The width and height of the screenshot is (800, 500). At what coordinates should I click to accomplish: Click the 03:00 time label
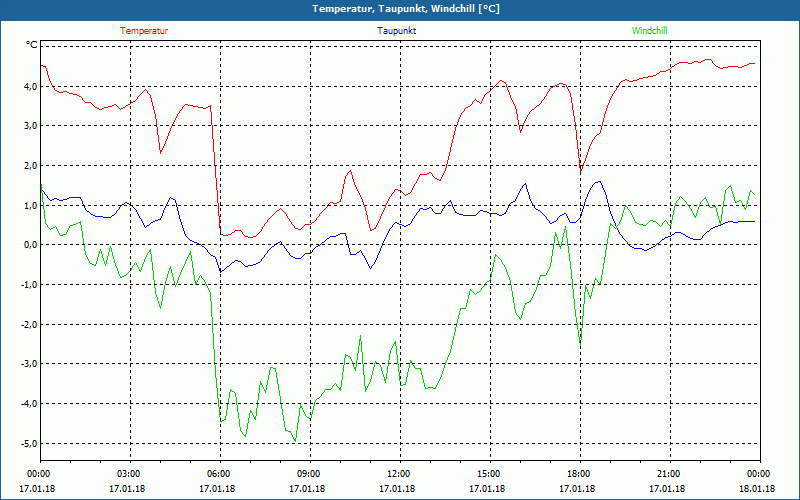[x=130, y=474]
